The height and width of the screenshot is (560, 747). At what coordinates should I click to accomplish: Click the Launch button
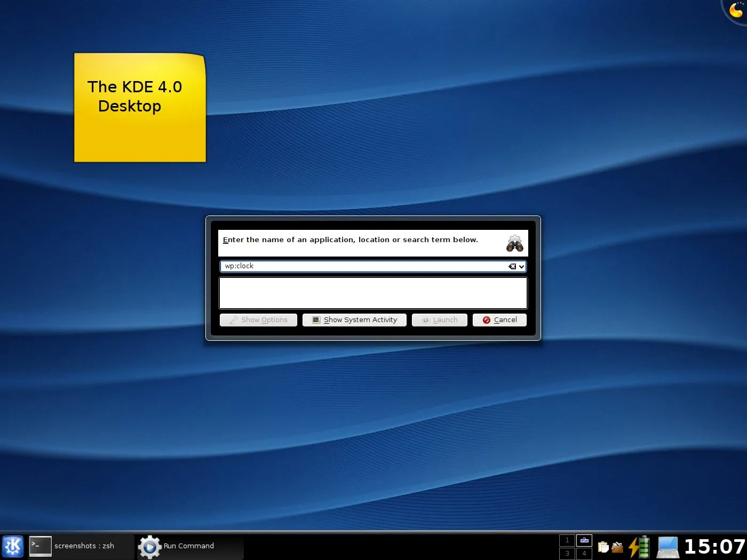pyautogui.click(x=440, y=320)
